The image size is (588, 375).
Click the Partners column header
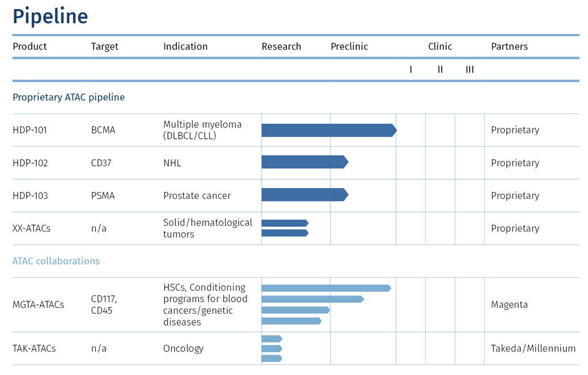point(509,46)
